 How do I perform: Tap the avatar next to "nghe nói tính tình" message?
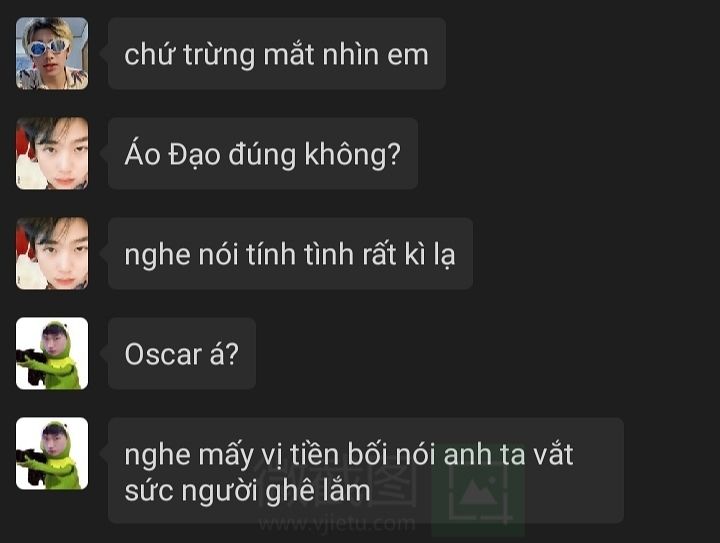(52, 253)
